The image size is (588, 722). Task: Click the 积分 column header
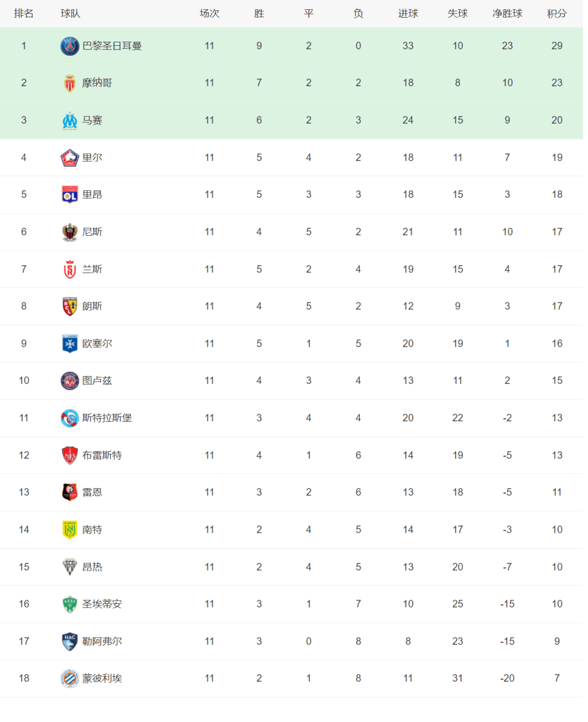coord(557,13)
